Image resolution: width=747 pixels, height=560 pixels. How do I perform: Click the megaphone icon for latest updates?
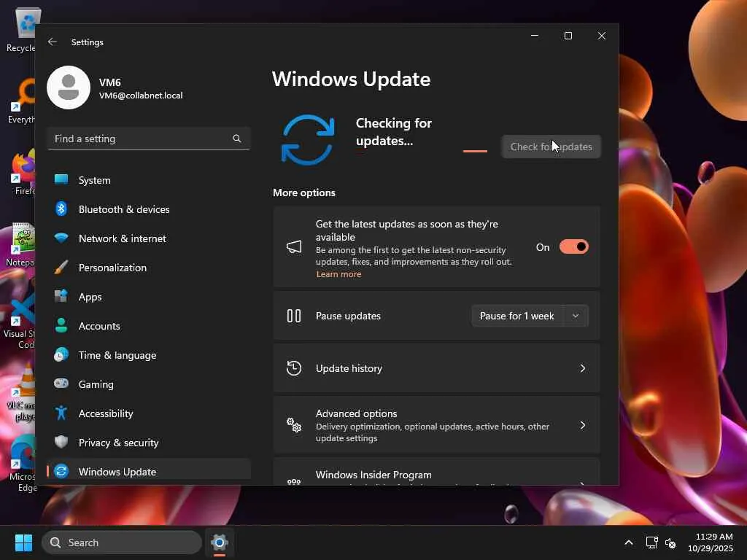294,246
